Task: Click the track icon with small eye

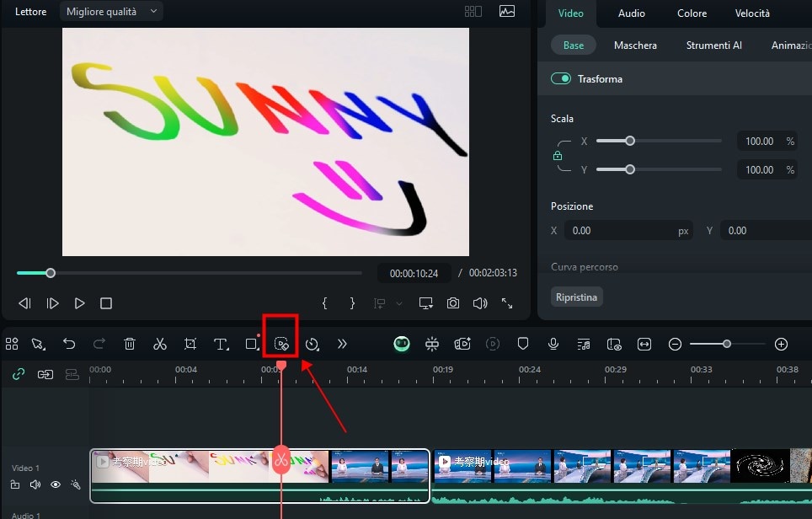Action: click(614, 344)
